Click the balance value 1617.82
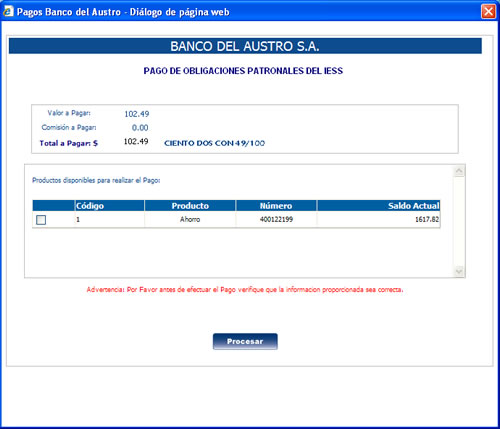The width and height of the screenshot is (500, 429). coord(427,219)
